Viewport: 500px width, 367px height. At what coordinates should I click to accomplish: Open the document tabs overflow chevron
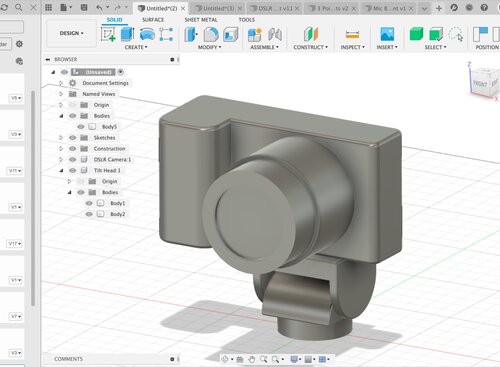[x=424, y=8]
